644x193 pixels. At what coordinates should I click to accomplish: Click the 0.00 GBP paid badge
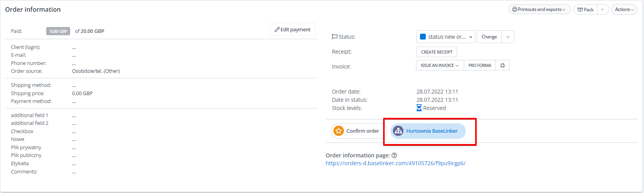[x=58, y=31]
